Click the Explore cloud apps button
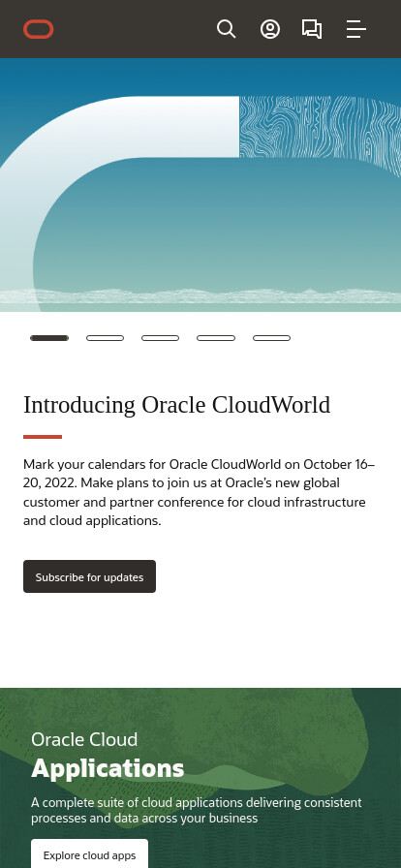Viewport: 401px width, 868px height. click(90, 855)
